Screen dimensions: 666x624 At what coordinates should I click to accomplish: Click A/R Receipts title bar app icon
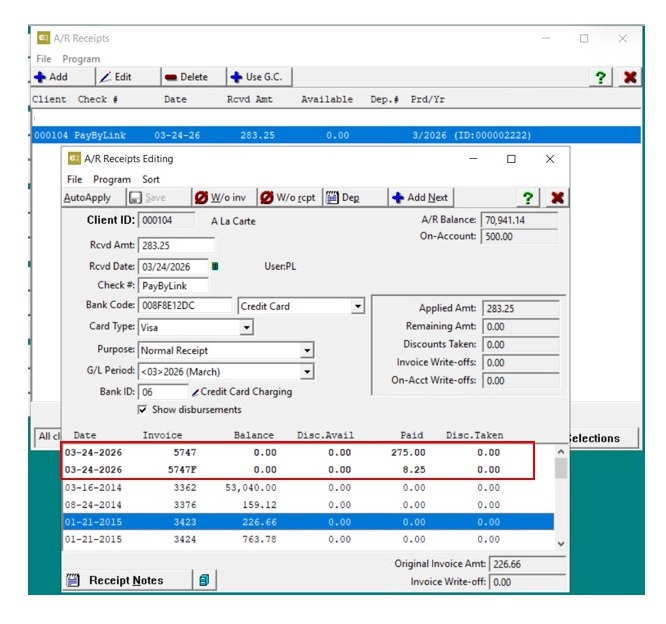click(43, 38)
